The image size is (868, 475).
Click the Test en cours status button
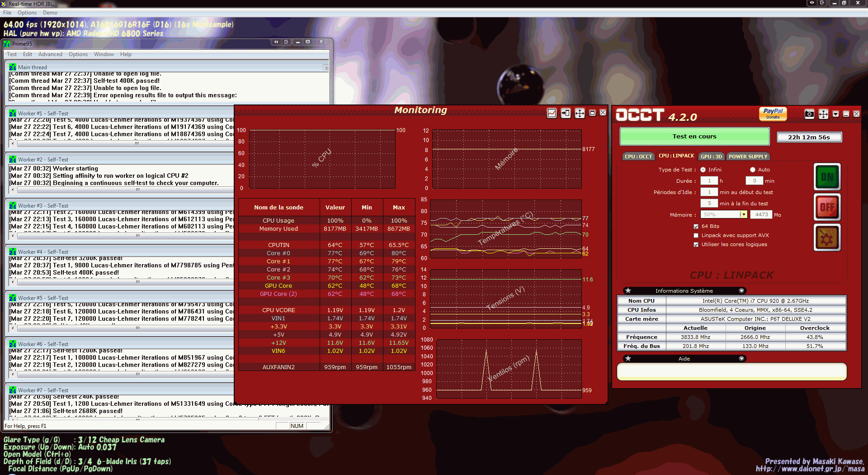click(x=694, y=136)
